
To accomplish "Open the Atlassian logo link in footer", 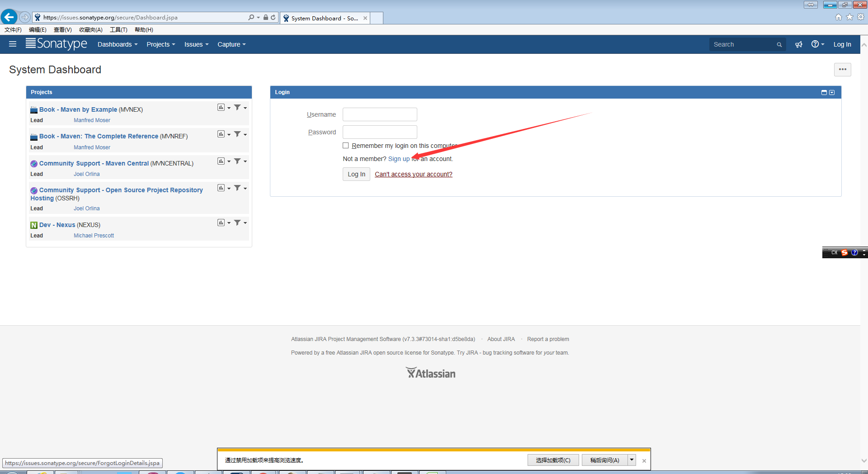I will [430, 373].
